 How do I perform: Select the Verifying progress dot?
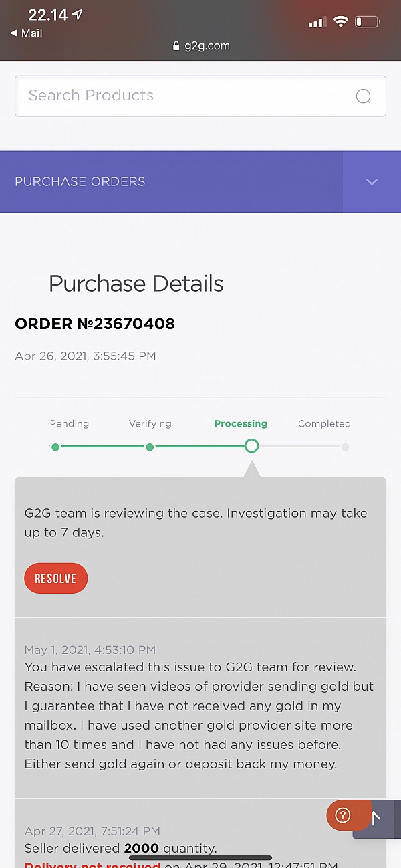(150, 447)
